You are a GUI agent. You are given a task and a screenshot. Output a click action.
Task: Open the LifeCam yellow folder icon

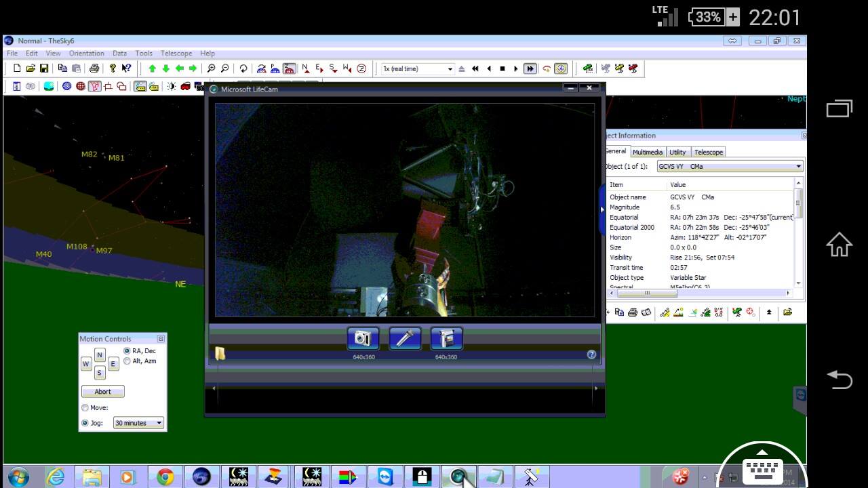(220, 353)
